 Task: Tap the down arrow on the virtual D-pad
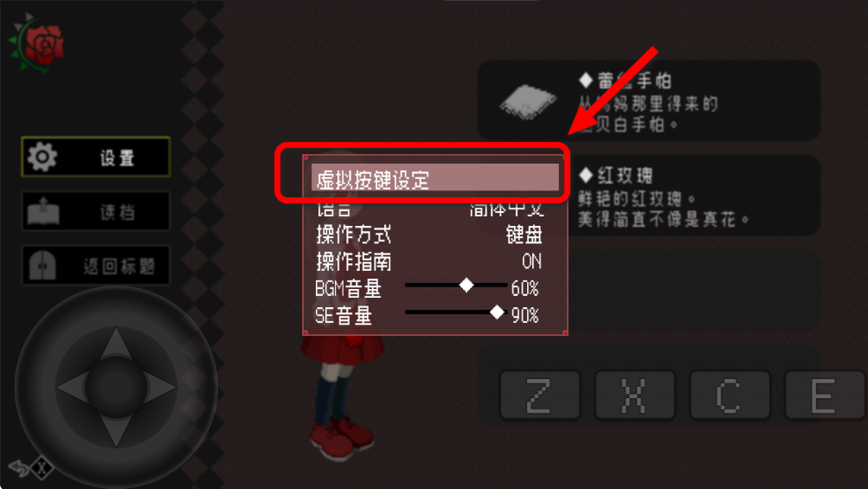116,430
